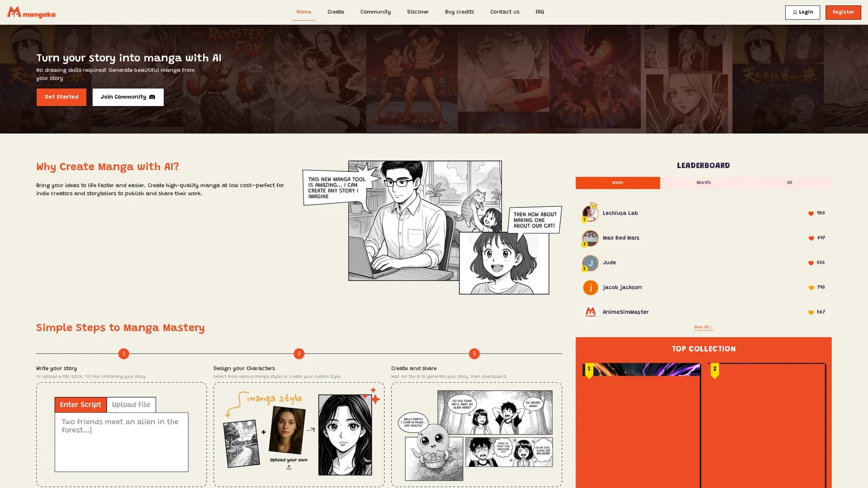This screenshot has height=488, width=868.
Task: Click the manga style anime portrait image
Action: 345,435
